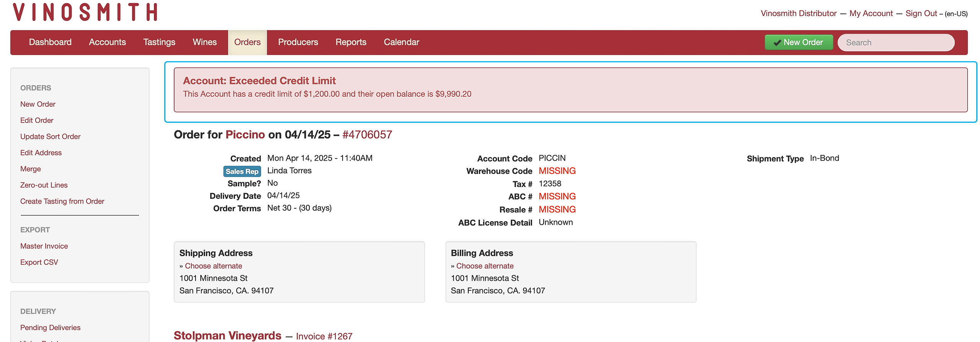Click the Delivery Date value 04/14/25

click(283, 195)
